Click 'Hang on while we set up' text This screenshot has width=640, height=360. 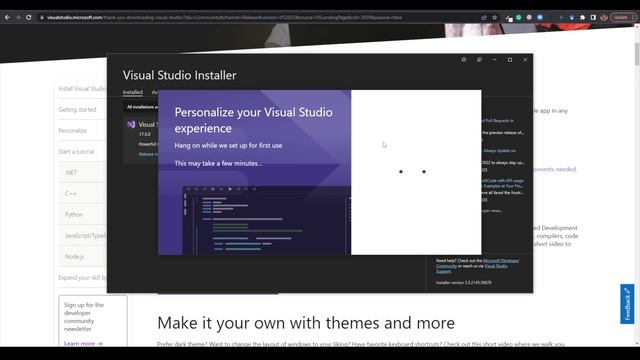pos(228,145)
